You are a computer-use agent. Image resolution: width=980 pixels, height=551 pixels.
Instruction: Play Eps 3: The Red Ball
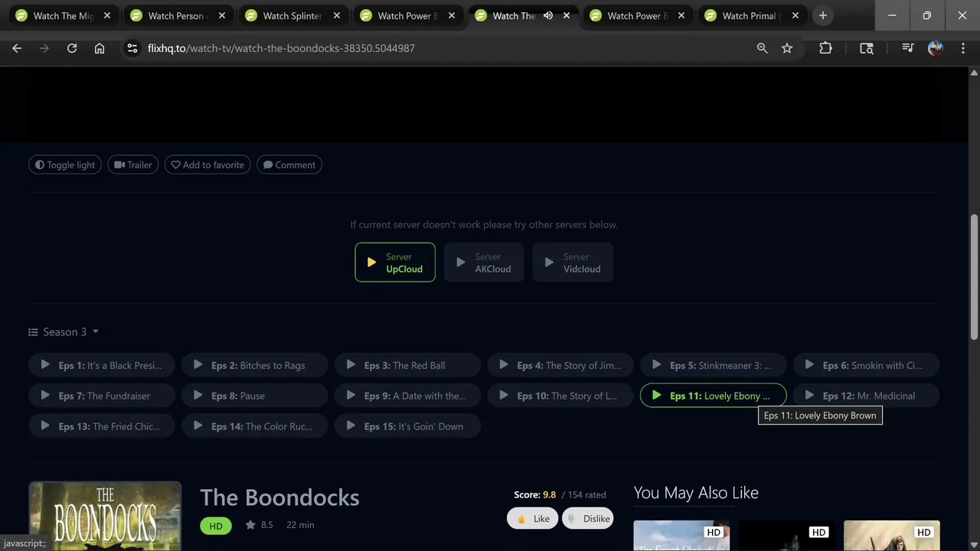coord(407,365)
